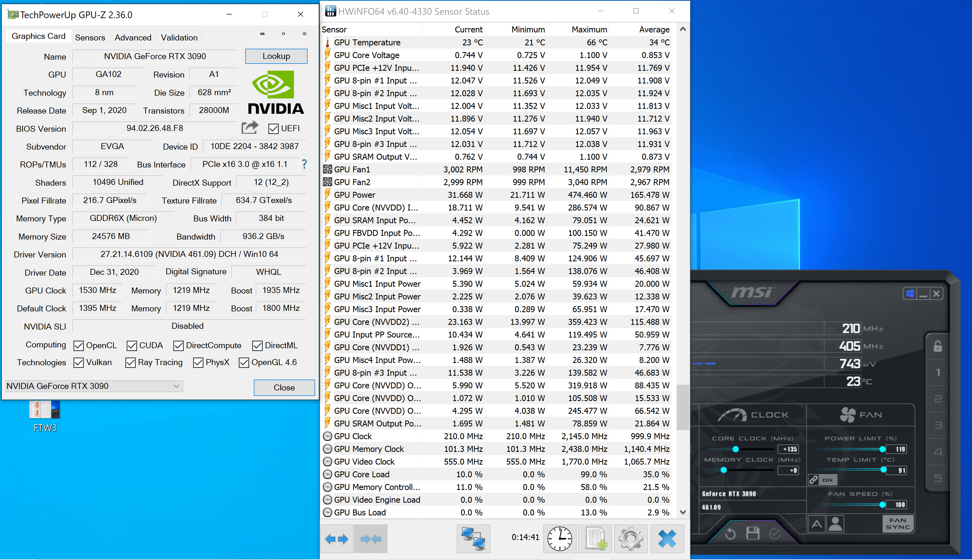Click the Core Clock slider handle
Viewport: 972px width, 560px height.
pos(736,449)
